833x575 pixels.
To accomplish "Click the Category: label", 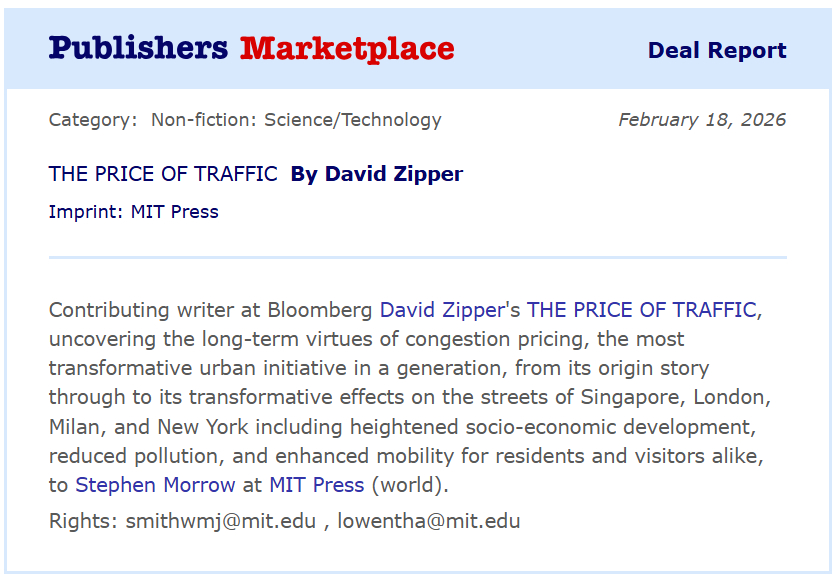I will (x=93, y=120).
